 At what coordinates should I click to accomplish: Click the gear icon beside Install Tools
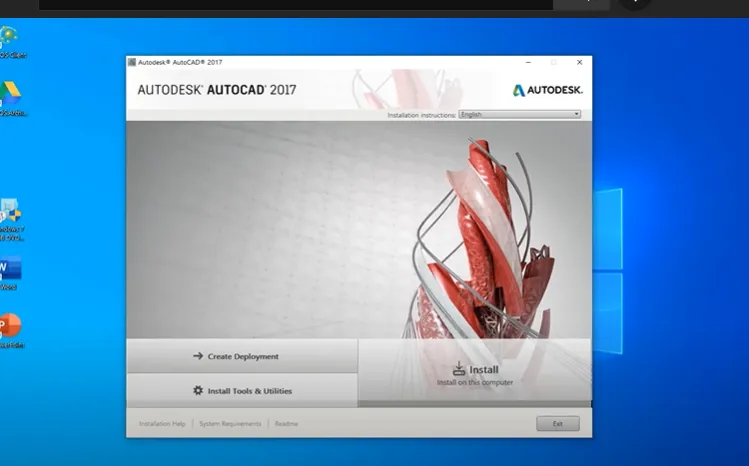pos(198,390)
